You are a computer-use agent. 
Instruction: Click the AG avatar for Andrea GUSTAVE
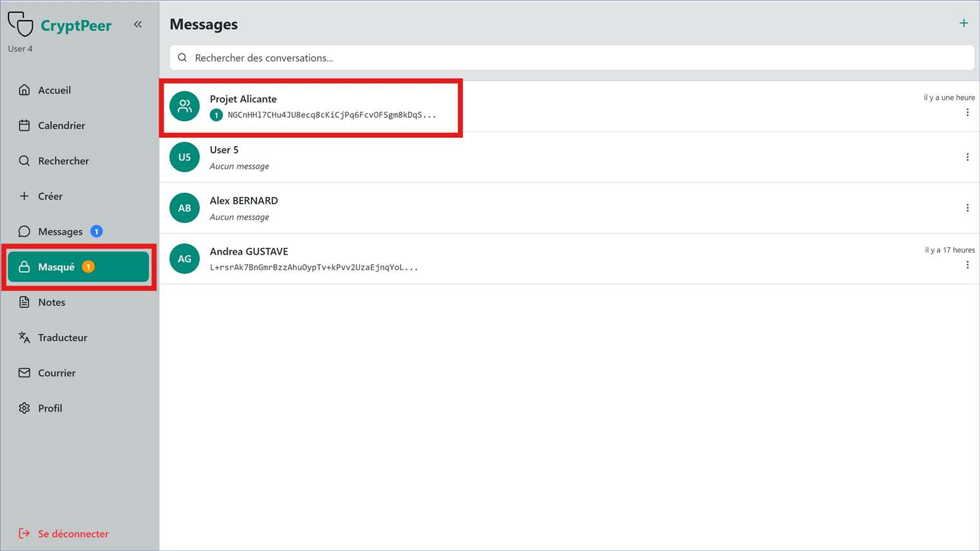point(184,259)
